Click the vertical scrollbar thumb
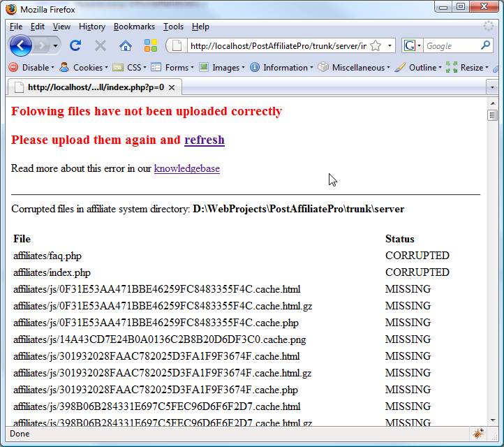Screen dimensions: 504x447 click(492, 115)
